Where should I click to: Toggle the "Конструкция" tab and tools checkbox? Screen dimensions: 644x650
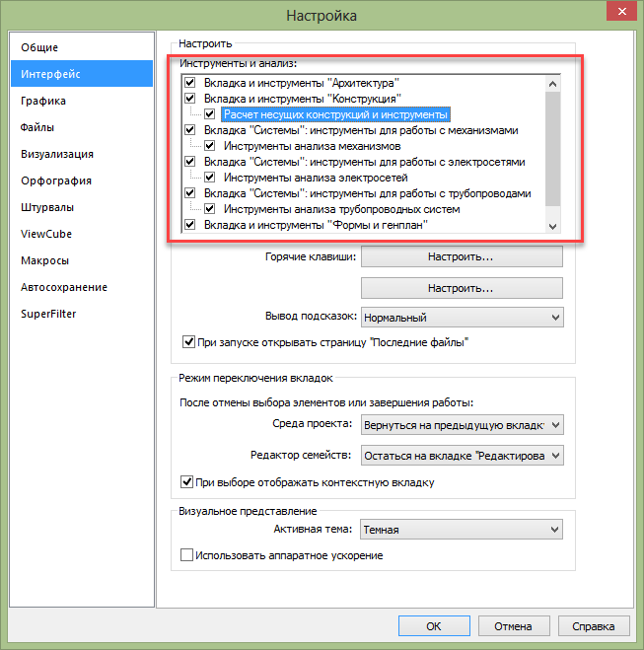coord(189,99)
